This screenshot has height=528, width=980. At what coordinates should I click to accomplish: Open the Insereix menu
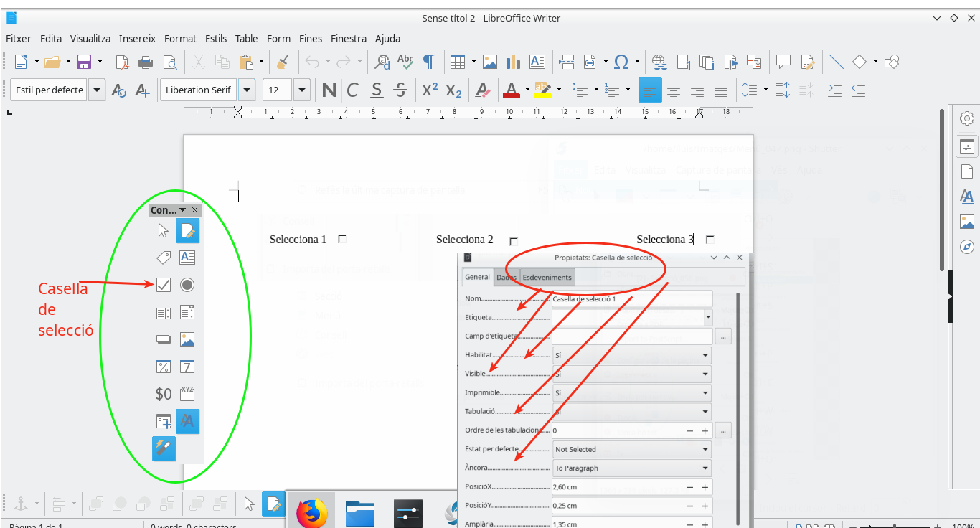[137, 39]
